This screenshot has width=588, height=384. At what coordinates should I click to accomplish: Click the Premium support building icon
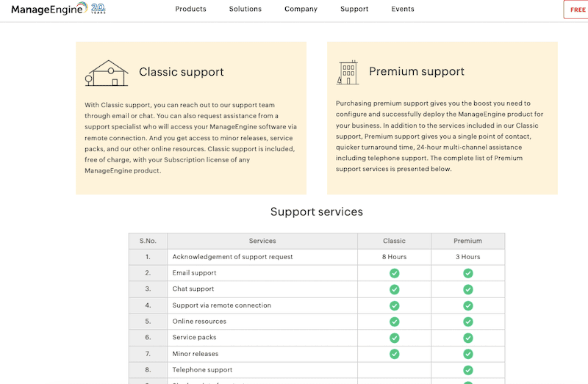(348, 72)
